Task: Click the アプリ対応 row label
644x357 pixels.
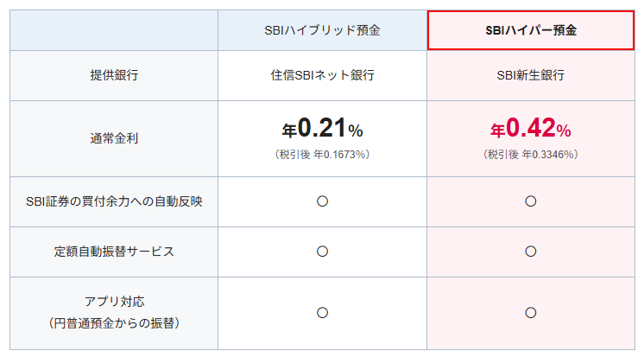Action: 114,302
